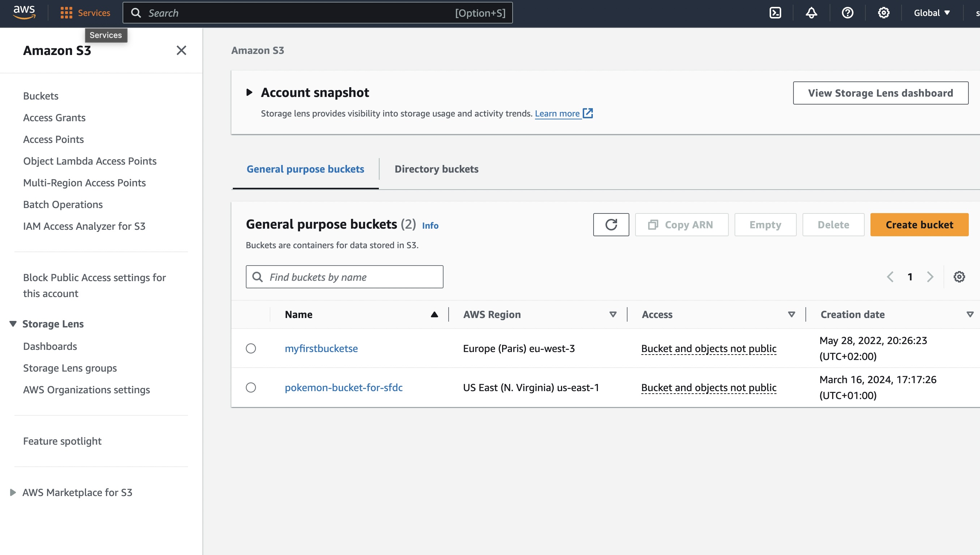Open table preferences gear icon
The image size is (980, 555).
tap(959, 277)
